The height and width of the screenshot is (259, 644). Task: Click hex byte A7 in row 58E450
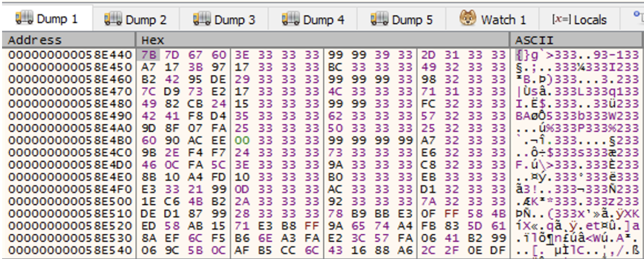click(149, 67)
